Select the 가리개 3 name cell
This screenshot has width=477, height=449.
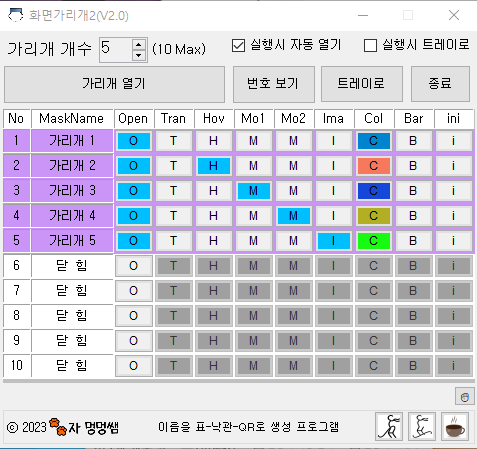72,191
